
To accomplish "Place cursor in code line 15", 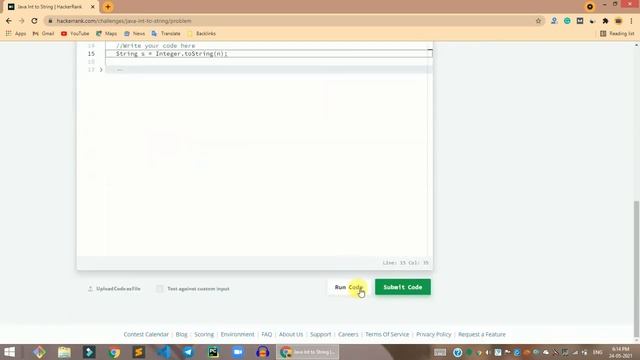I will [269, 53].
